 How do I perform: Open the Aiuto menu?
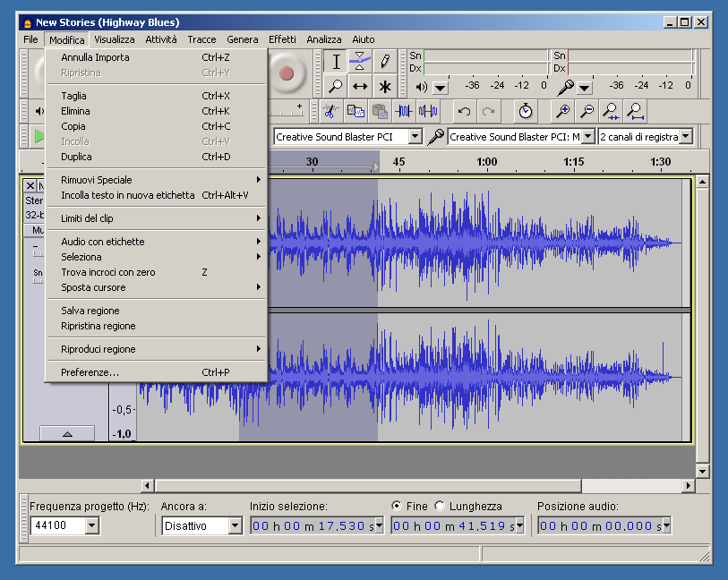363,39
